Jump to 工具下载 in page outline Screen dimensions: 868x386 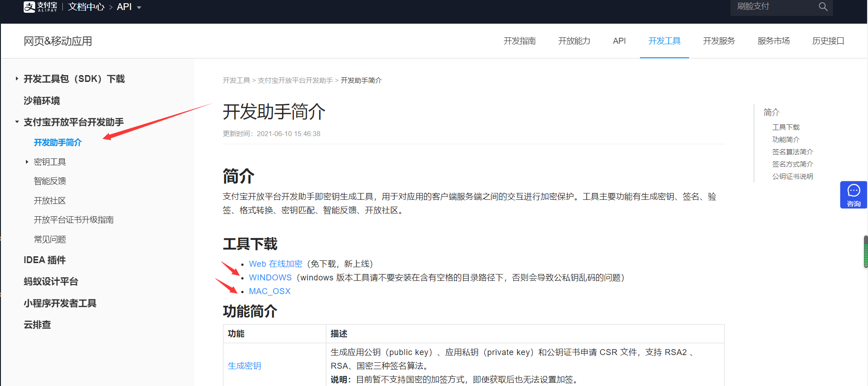point(786,127)
